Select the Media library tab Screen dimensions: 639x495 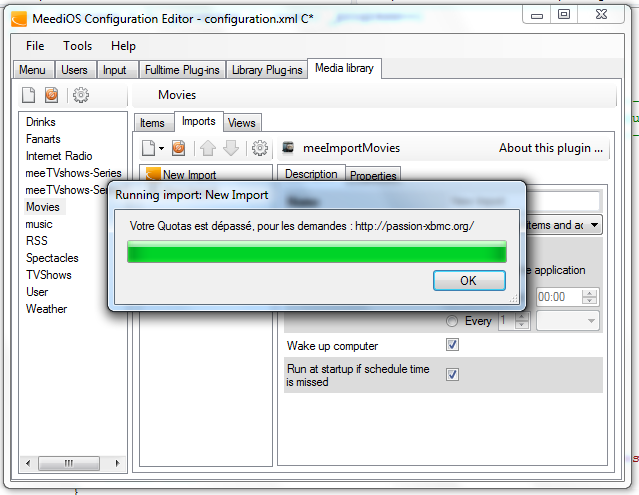pyautogui.click(x=344, y=68)
